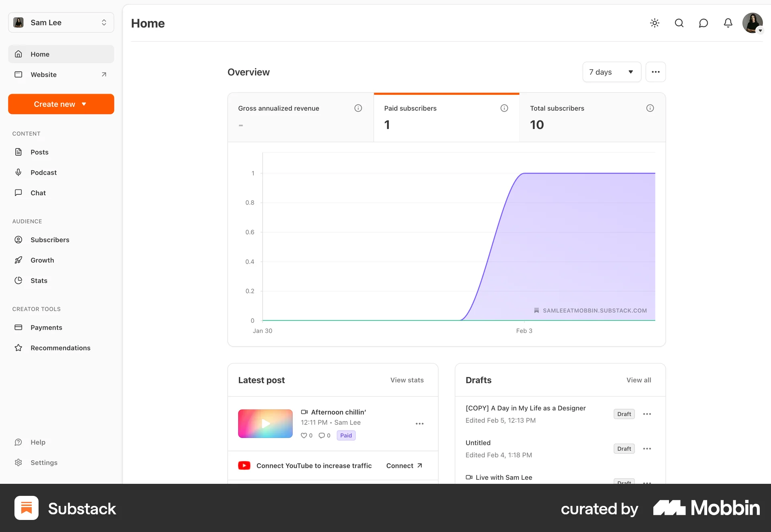Switch to the Total subscribers tab
Screen dimensions: 771x532
tap(592, 116)
